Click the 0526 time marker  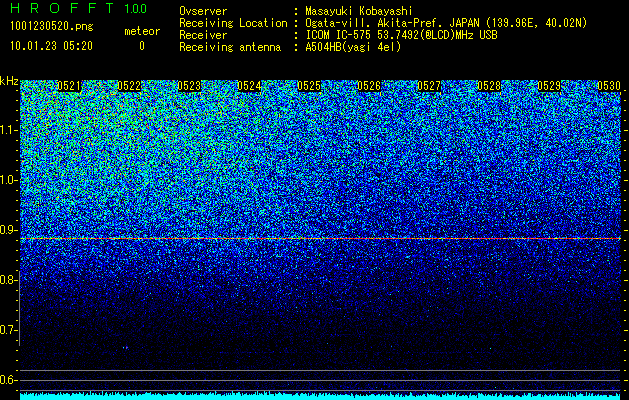point(369,86)
